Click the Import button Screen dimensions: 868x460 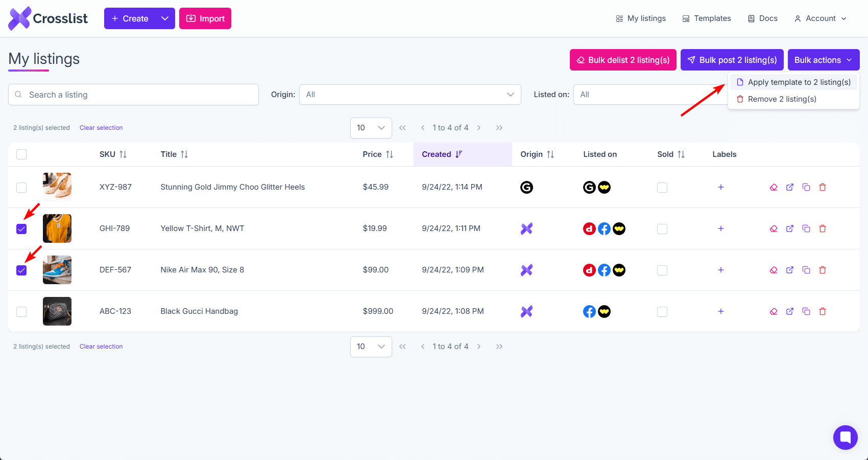pyautogui.click(x=205, y=18)
